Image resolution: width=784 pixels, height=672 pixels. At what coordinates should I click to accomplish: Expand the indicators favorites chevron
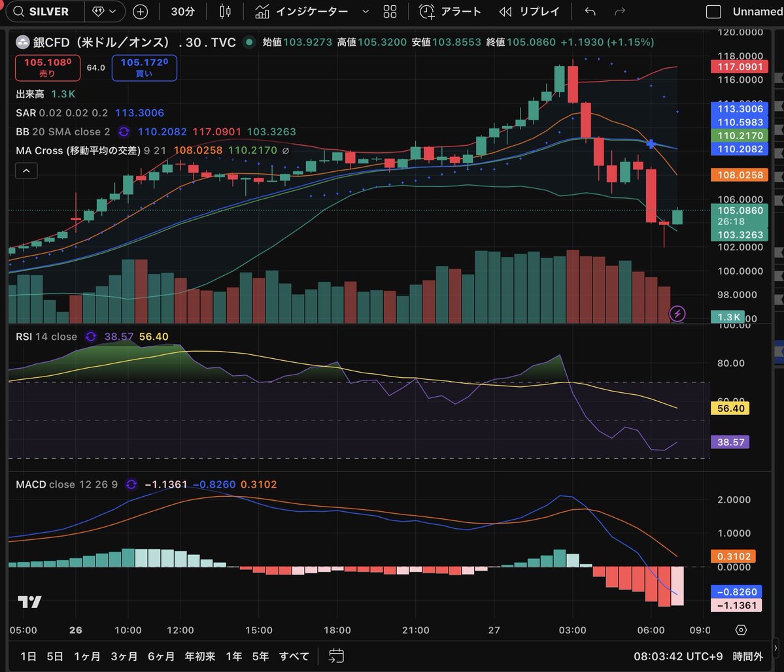pyautogui.click(x=366, y=12)
